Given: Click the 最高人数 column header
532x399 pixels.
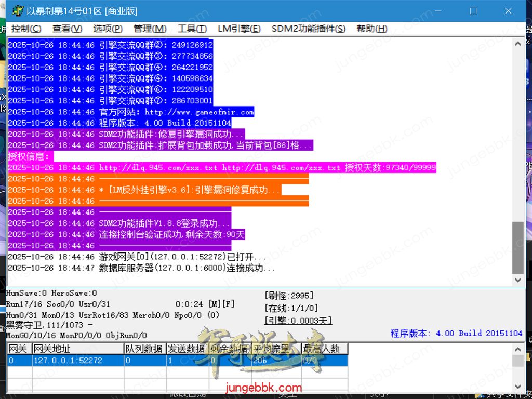Looking at the screenshot, I should coord(324,349).
